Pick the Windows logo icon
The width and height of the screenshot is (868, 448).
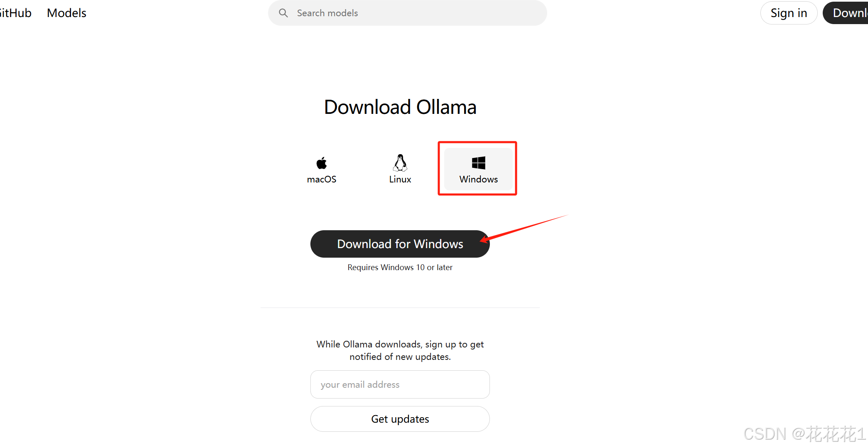(478, 162)
